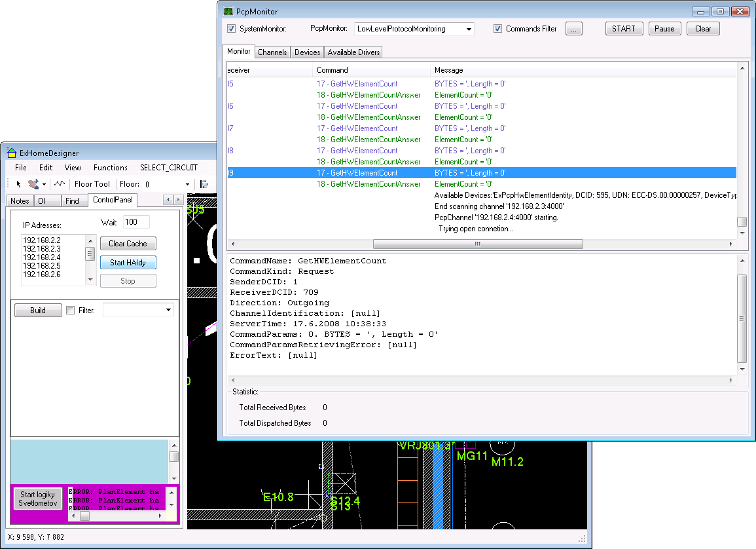Click the hierarchy list icon right of Floor dropdown

pos(204,184)
